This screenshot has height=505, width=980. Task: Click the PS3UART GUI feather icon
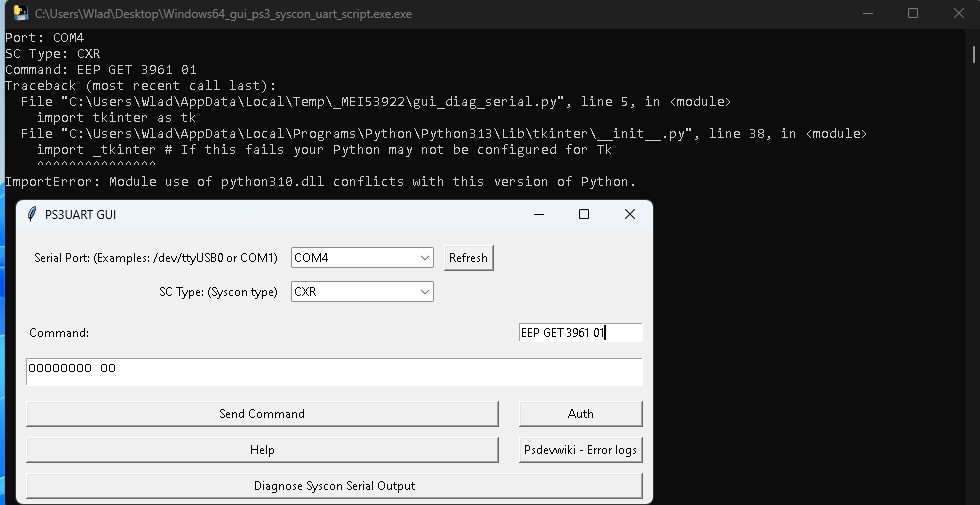[32, 214]
